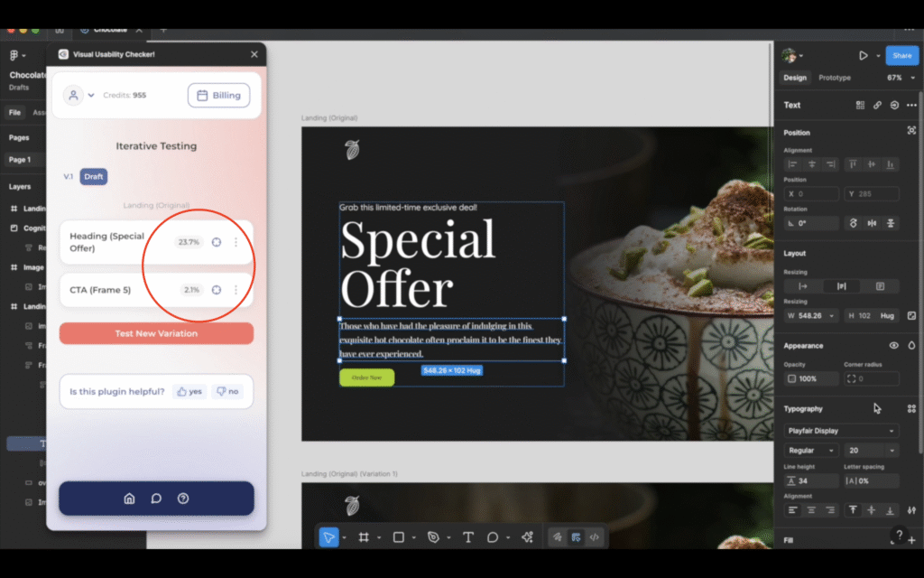The height and width of the screenshot is (578, 924).
Task: Click the Billing button
Action: (218, 95)
